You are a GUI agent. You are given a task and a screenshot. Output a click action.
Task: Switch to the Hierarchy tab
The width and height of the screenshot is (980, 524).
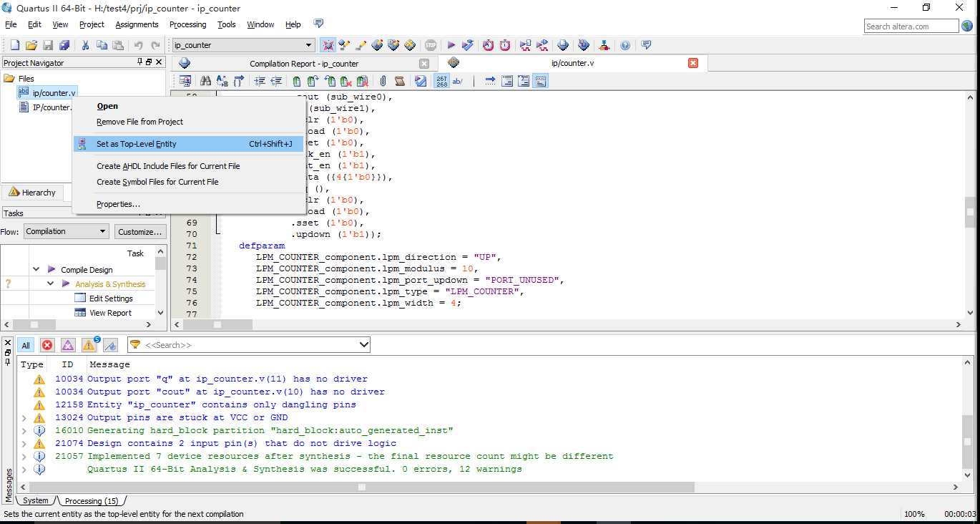(x=32, y=193)
